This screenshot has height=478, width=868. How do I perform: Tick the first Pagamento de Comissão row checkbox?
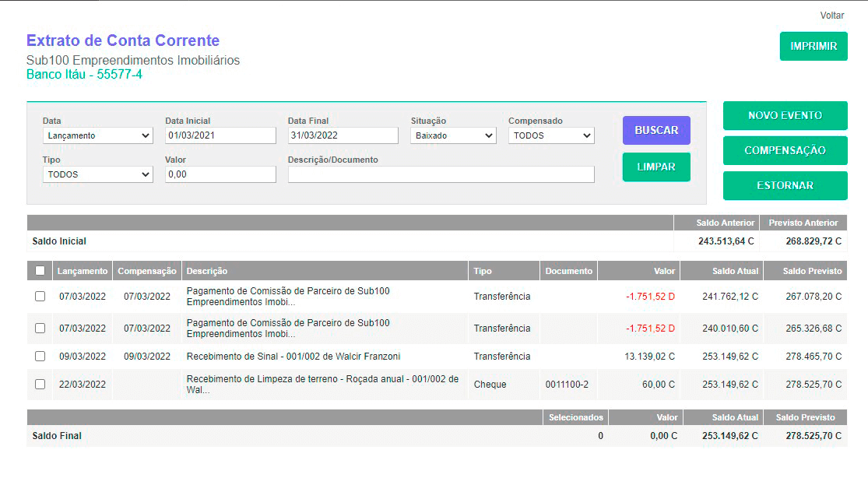tap(40, 297)
